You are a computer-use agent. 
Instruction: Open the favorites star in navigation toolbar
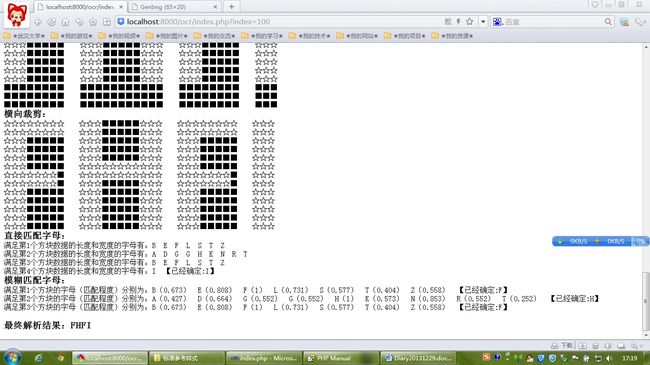(x=93, y=22)
